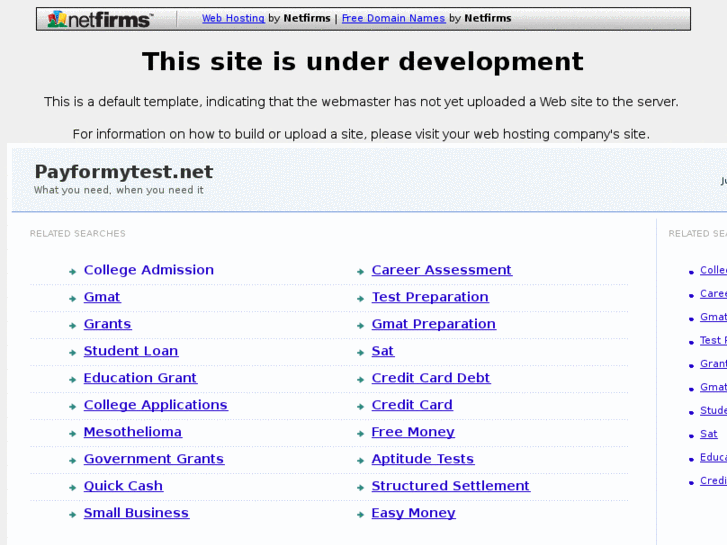This screenshot has height=545, width=727.
Task: Click the arrow bullet beside College Admission
Action: point(72,272)
